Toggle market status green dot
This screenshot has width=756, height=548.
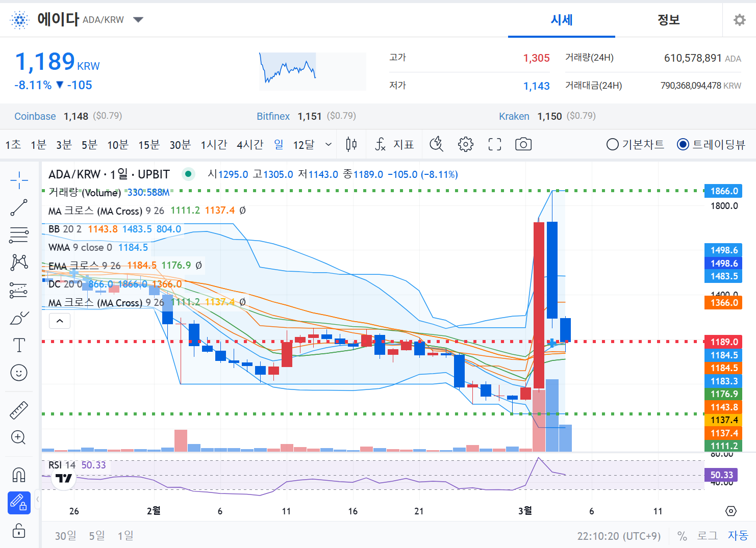(188, 174)
